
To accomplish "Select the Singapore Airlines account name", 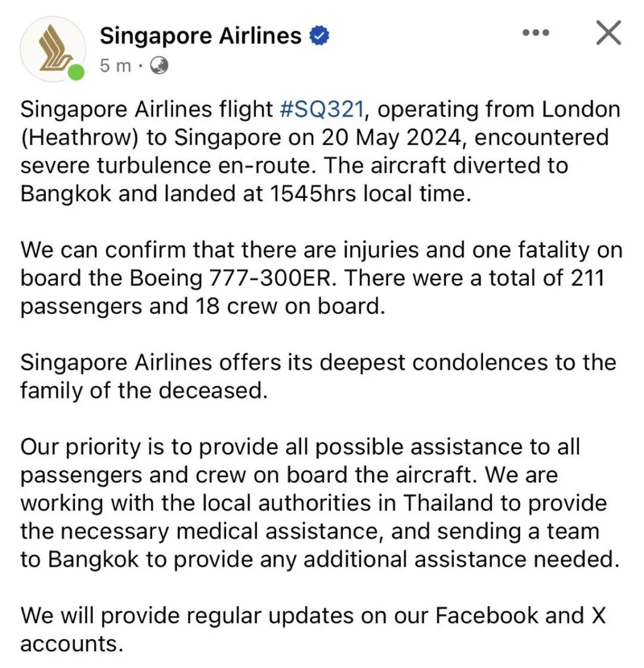I will (x=200, y=35).
